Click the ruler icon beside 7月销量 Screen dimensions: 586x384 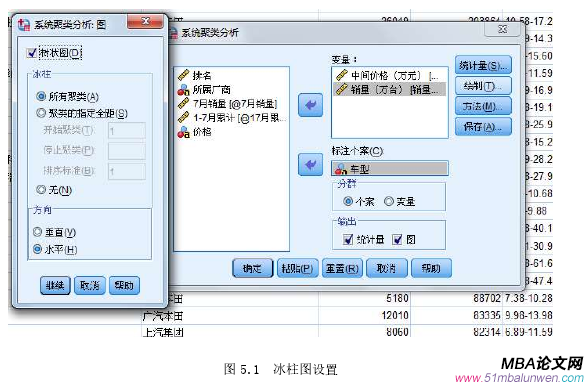point(183,104)
